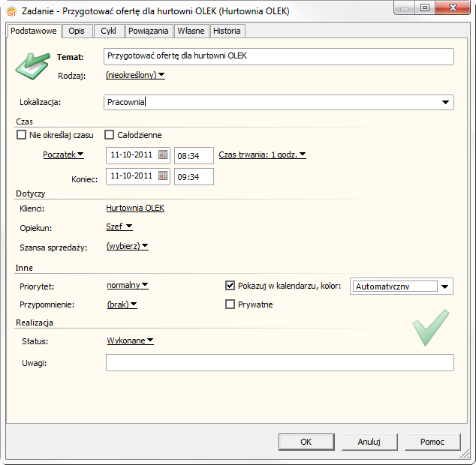Open the calendar picker for end date
The width and height of the screenshot is (476, 465).
coord(162,176)
